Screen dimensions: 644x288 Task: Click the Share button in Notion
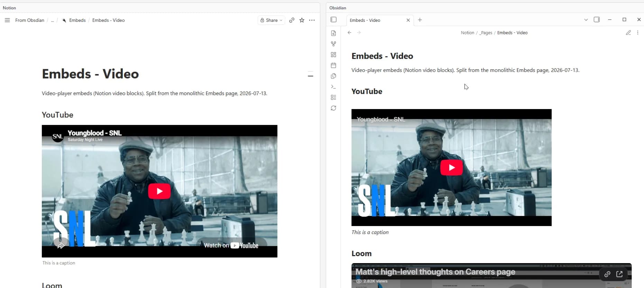tap(272, 20)
